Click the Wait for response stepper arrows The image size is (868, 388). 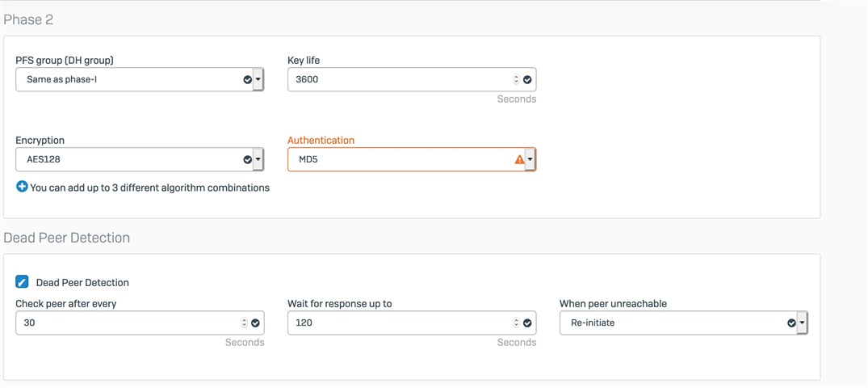coord(517,323)
